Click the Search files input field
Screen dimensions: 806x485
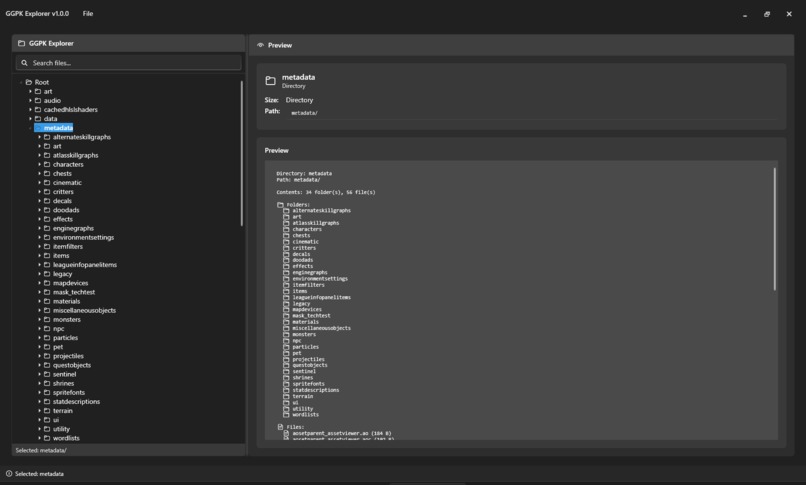point(129,63)
